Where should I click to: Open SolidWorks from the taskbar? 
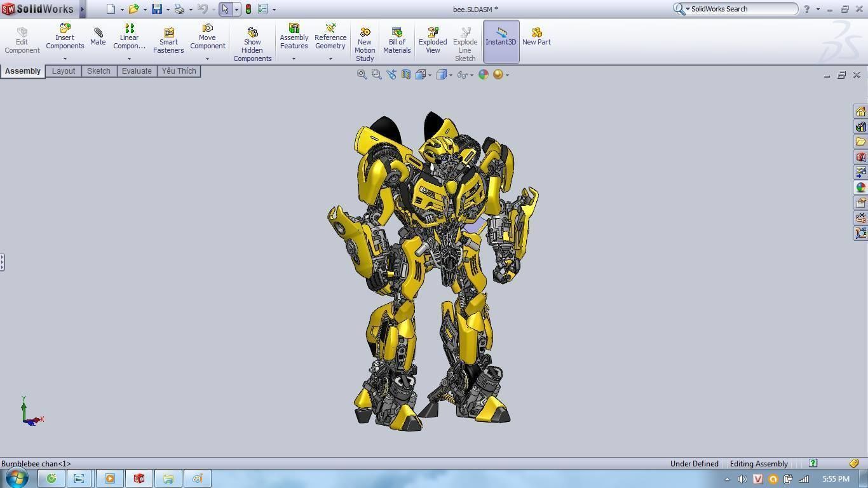tap(139, 478)
